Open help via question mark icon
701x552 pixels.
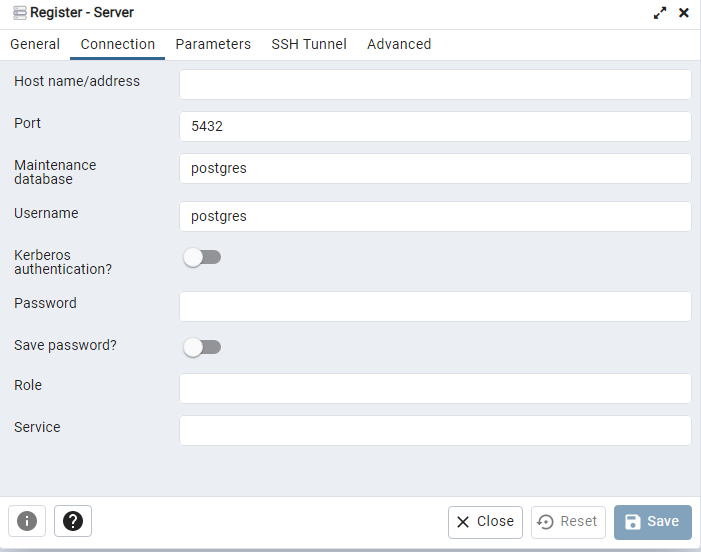(73, 521)
